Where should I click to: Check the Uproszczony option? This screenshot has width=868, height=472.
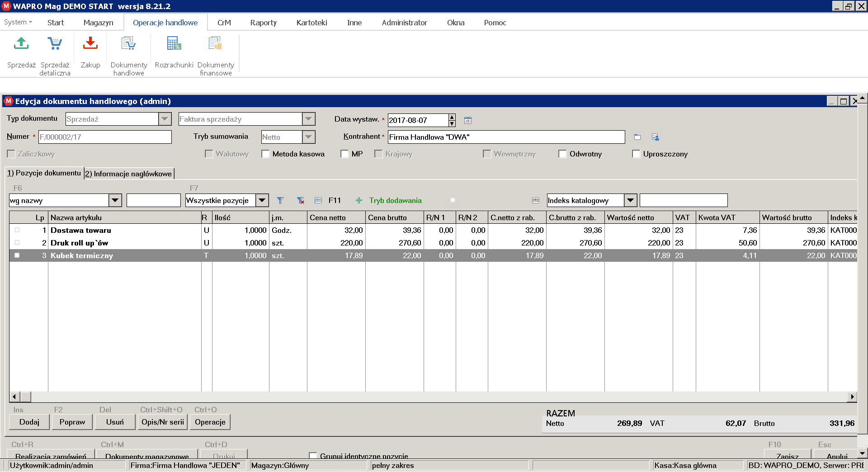(637, 154)
